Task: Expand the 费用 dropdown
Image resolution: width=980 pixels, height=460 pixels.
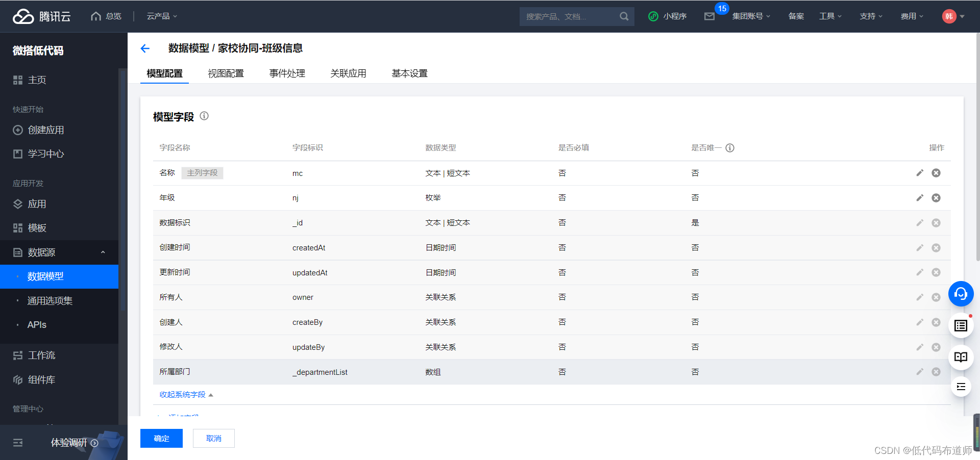Action: tap(912, 16)
